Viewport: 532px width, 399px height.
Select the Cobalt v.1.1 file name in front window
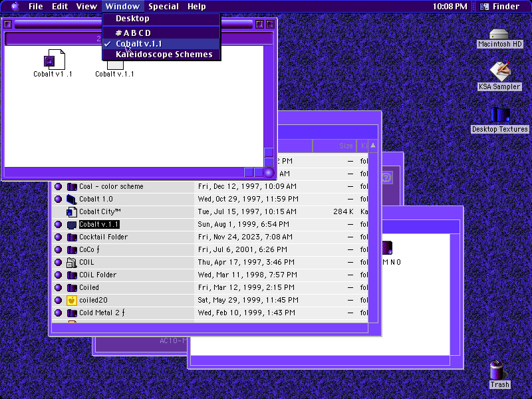click(x=114, y=74)
